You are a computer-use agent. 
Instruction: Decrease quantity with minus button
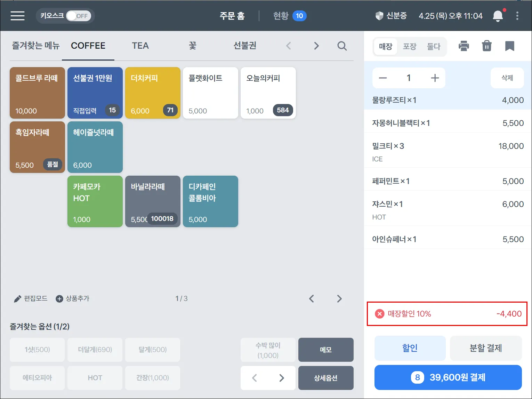[383, 78]
